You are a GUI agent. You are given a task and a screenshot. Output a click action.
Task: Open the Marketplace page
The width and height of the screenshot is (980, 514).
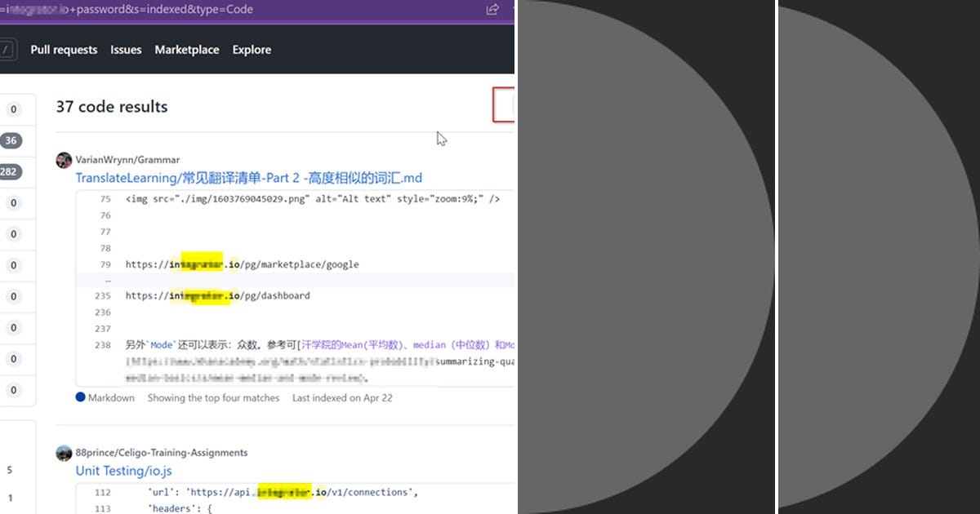coord(186,50)
